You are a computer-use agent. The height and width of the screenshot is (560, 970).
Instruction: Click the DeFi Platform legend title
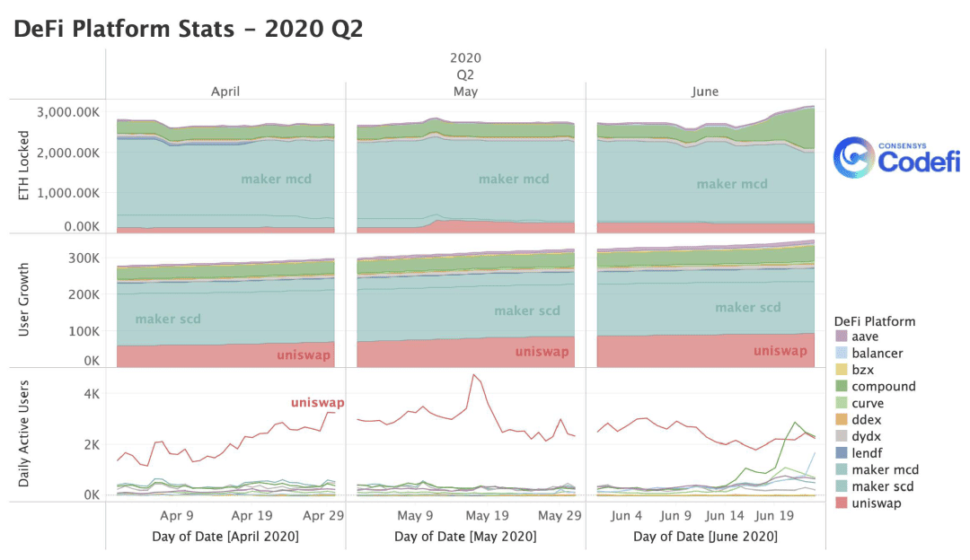874,321
